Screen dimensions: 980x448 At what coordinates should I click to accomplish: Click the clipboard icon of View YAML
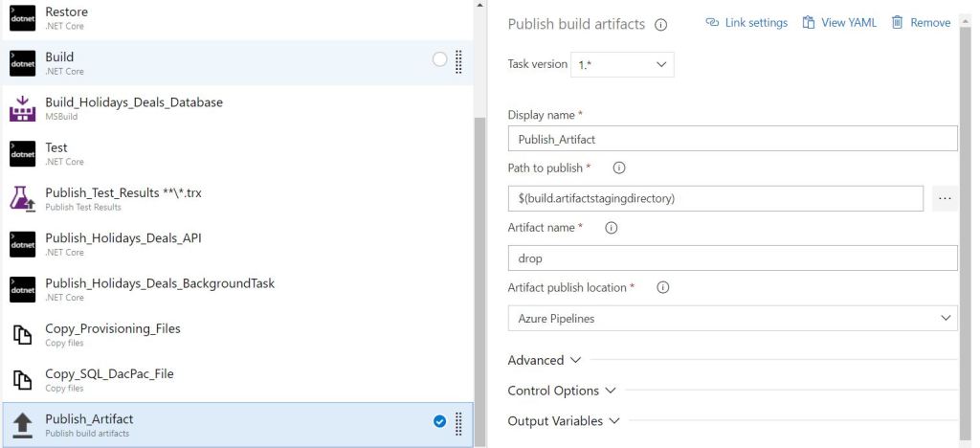tap(808, 22)
